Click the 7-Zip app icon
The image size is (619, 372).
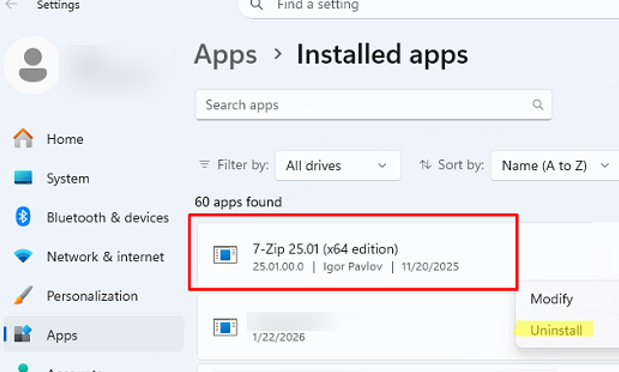(x=225, y=255)
